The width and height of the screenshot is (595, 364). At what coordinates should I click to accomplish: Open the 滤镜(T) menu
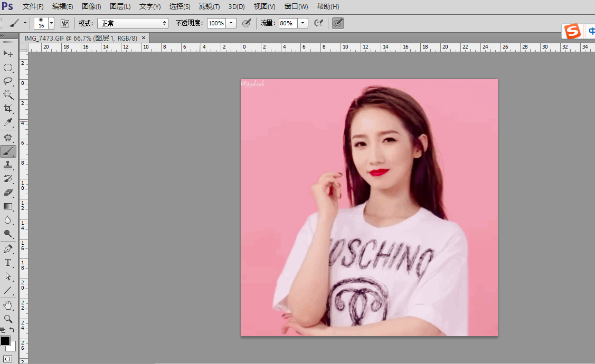coord(209,7)
